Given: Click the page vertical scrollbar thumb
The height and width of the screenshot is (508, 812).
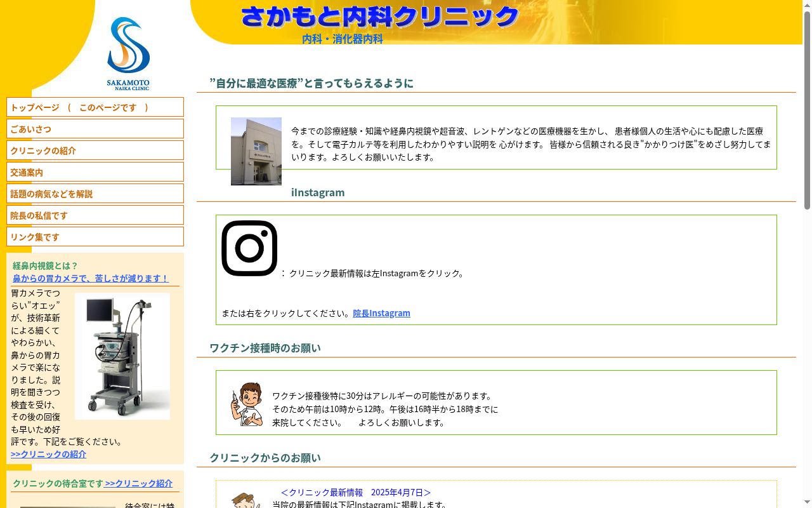Looking at the screenshot, I should [807, 110].
